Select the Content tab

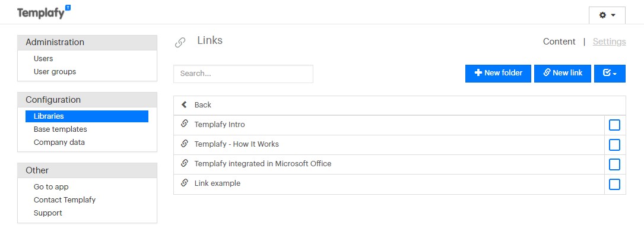click(x=559, y=42)
